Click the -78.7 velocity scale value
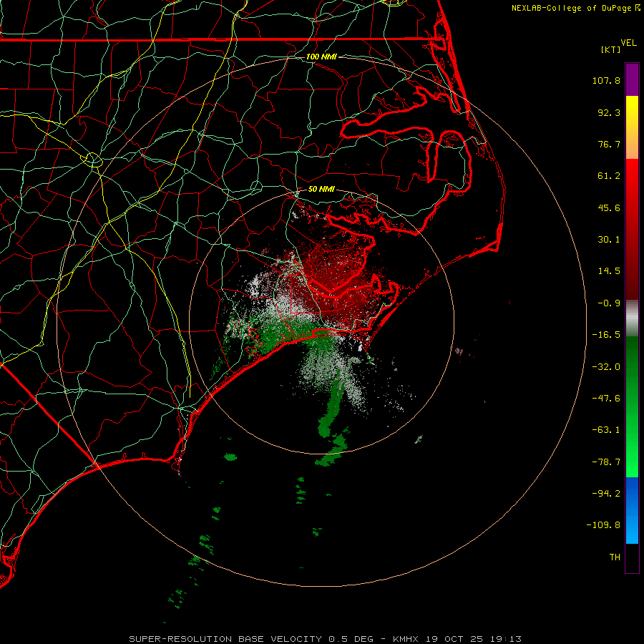This screenshot has width=644, height=644. click(606, 462)
